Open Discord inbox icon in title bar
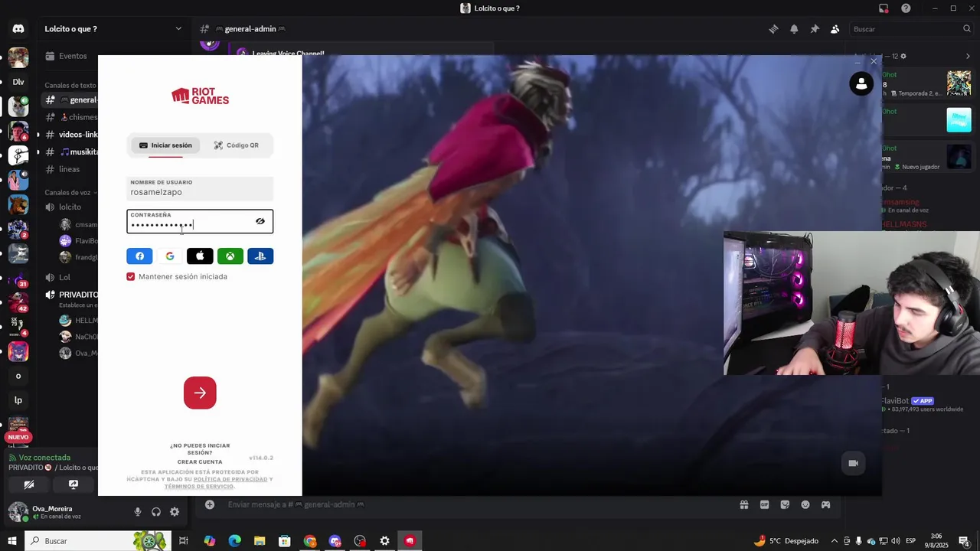This screenshot has height=551, width=980. [x=884, y=8]
